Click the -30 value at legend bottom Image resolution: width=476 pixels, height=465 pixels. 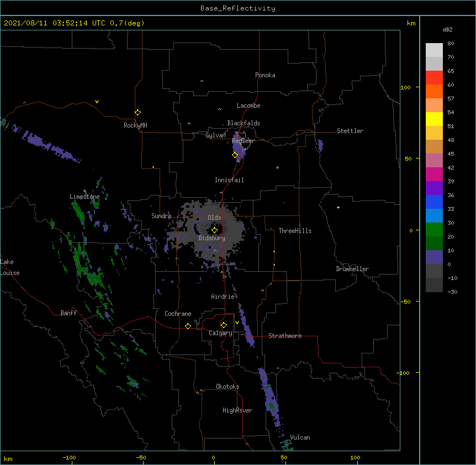click(x=452, y=292)
